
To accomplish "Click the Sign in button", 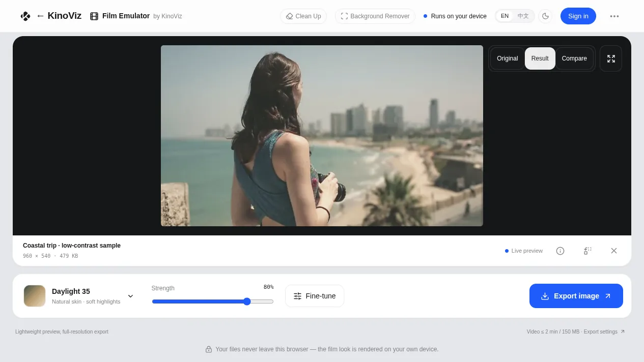I will [x=578, y=16].
